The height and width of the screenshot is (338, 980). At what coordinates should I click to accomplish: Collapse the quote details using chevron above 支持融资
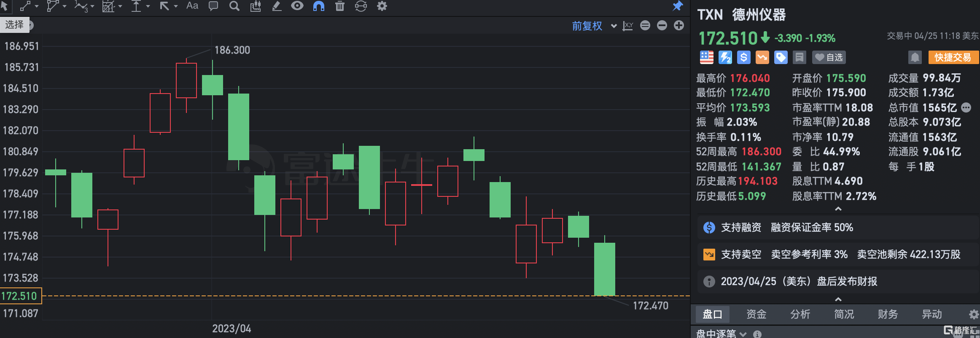click(x=838, y=209)
